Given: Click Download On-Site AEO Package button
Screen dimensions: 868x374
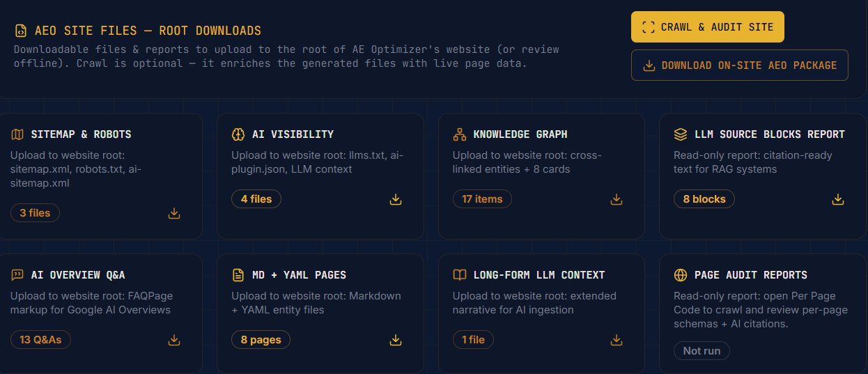Looking at the screenshot, I should [x=740, y=65].
